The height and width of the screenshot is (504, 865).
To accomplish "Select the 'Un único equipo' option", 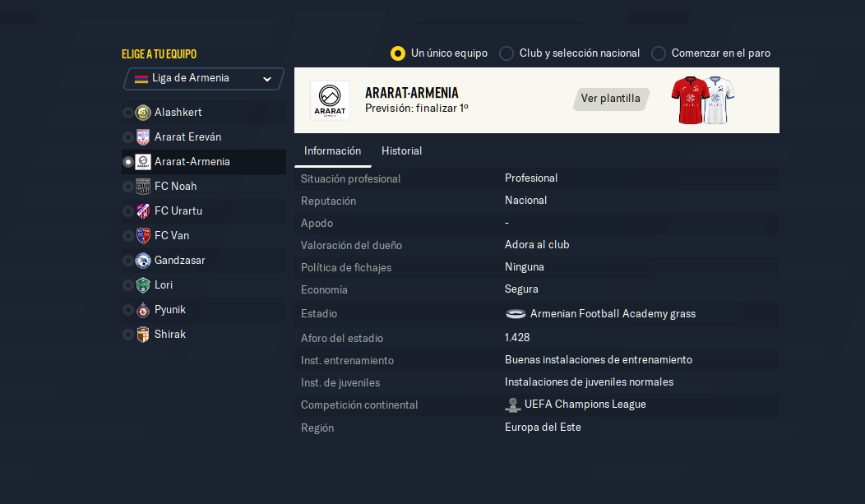I will (398, 53).
